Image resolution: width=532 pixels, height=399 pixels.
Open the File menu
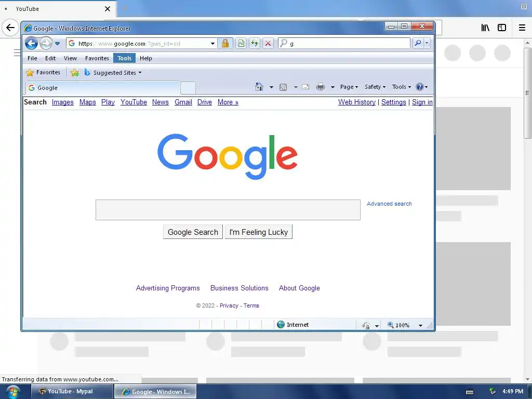[x=32, y=58]
